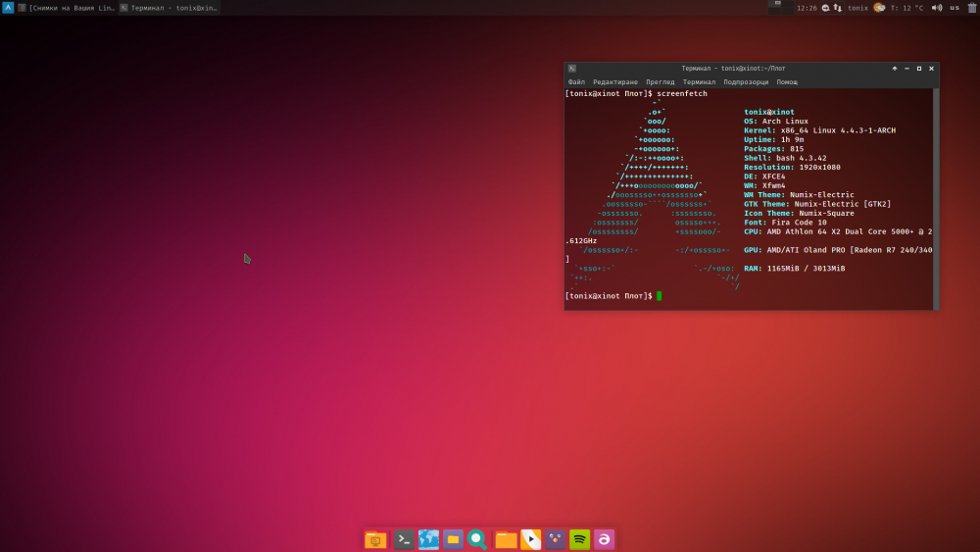
Task: Open the trash bin icon in the panel
Action: [972, 8]
